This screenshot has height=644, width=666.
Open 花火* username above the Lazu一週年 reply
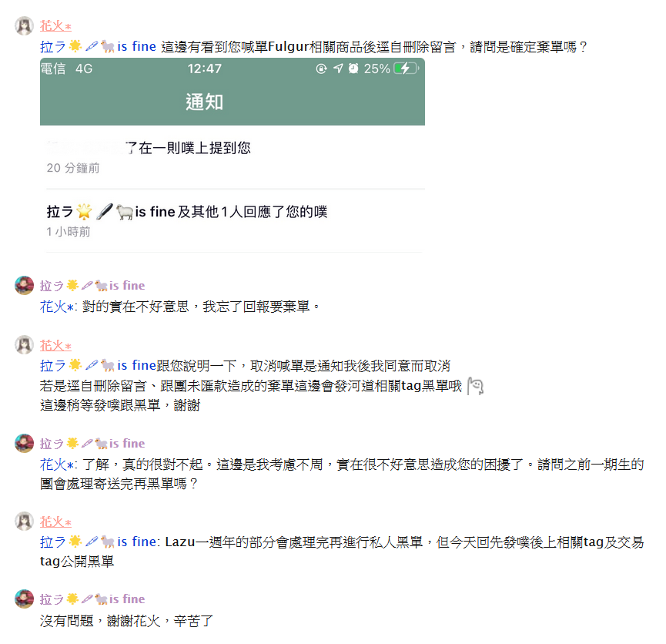click(55, 522)
